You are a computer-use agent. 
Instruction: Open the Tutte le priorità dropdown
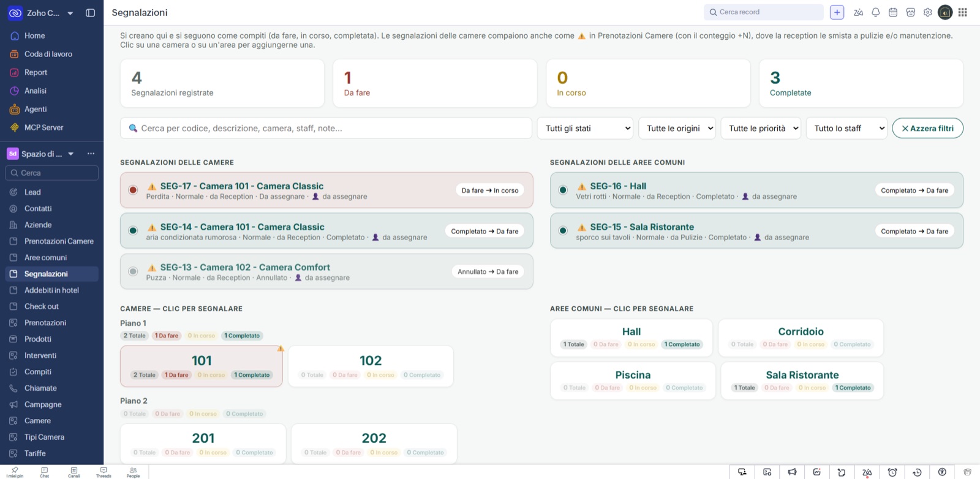[761, 128]
